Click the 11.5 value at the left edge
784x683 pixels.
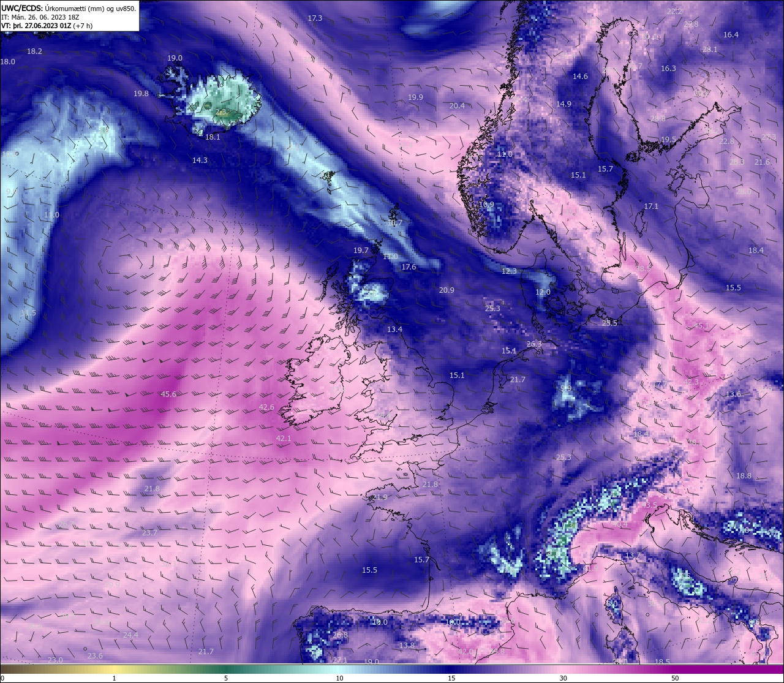(x=28, y=313)
